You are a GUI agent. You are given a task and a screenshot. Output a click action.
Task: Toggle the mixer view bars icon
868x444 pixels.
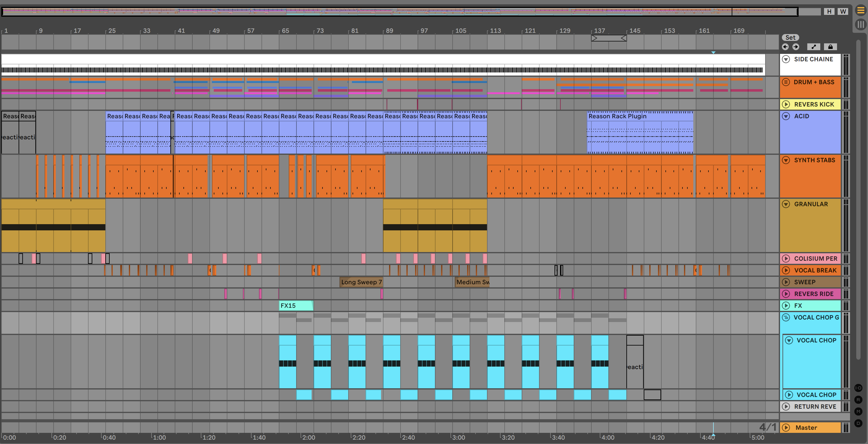pos(861,24)
